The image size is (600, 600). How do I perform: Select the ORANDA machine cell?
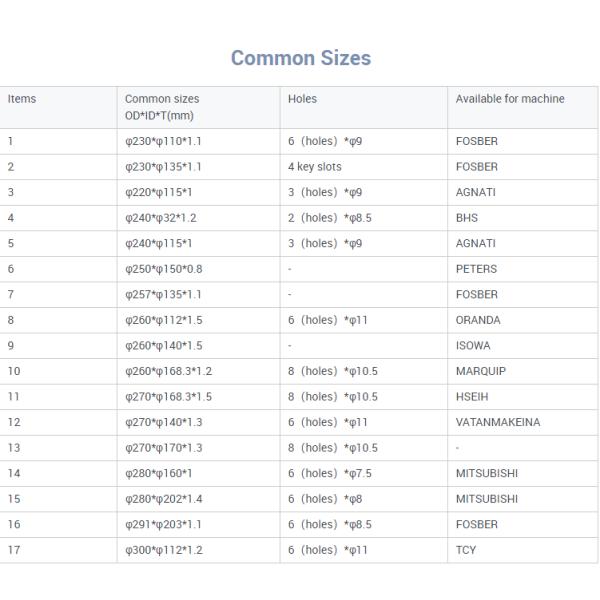pos(478,320)
